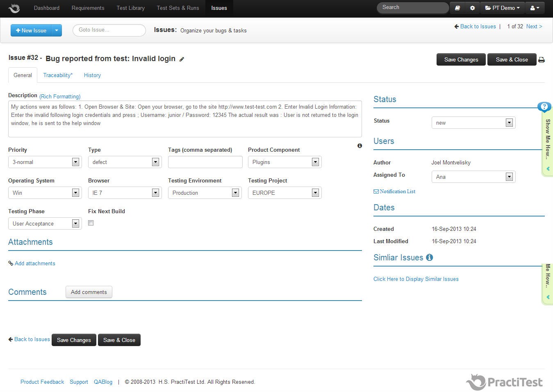Click the Similar Issues info icon
Viewport: 553px width, 392px height.
pyautogui.click(x=429, y=258)
